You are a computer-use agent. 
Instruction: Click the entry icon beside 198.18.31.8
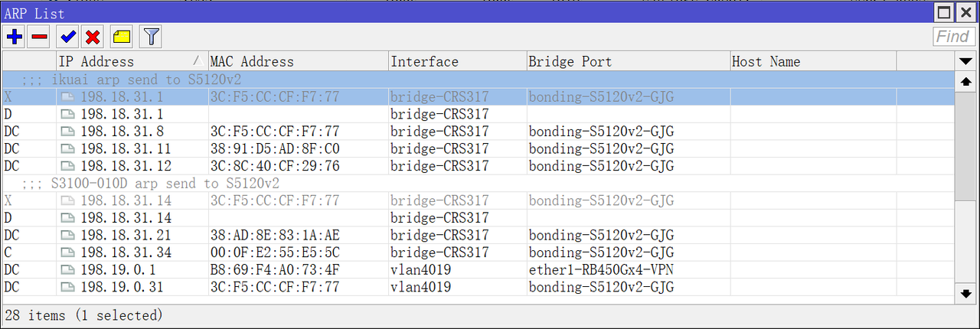(x=68, y=132)
